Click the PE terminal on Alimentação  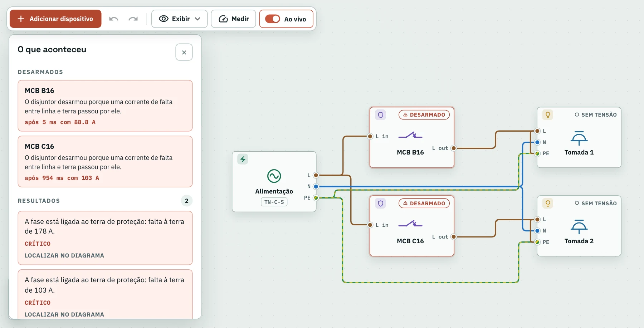pos(316,198)
